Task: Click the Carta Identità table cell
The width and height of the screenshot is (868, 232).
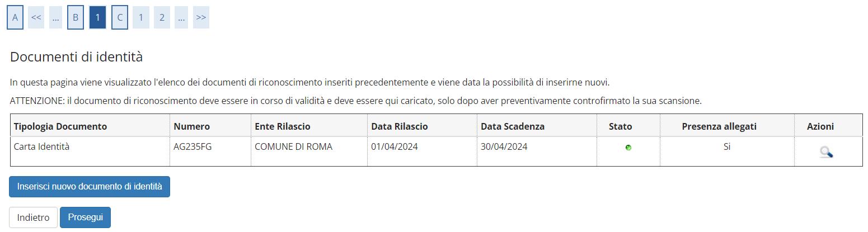Action: tap(41, 147)
